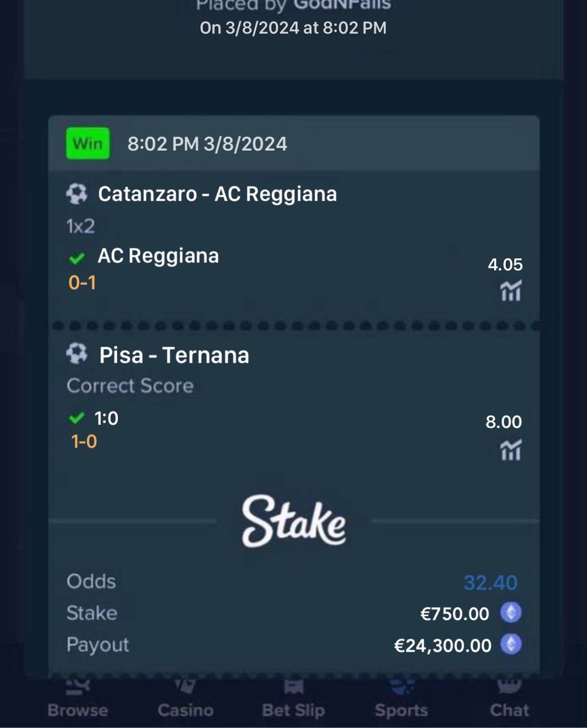Click the Ethereum icon next to €750.00
Screen dimensions: 587x728
tap(511, 613)
